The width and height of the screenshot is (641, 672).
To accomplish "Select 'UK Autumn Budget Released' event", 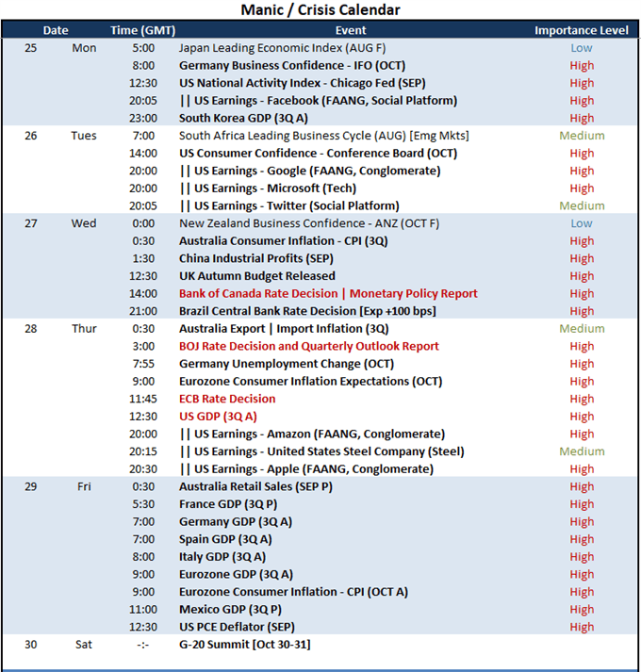I will [257, 276].
